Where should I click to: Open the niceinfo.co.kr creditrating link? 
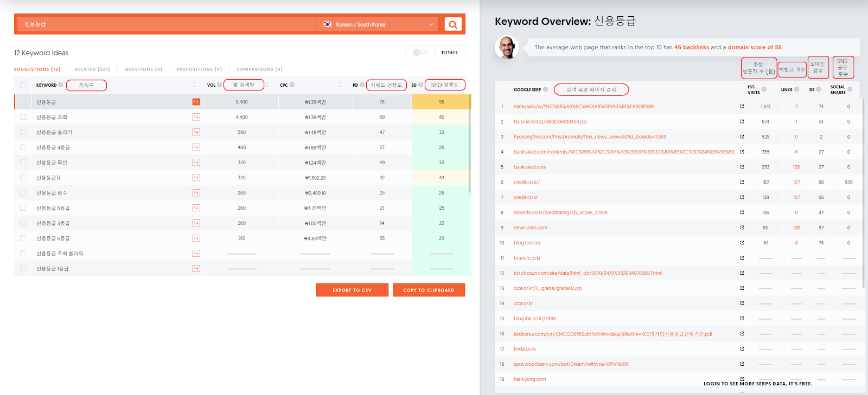[560, 212]
